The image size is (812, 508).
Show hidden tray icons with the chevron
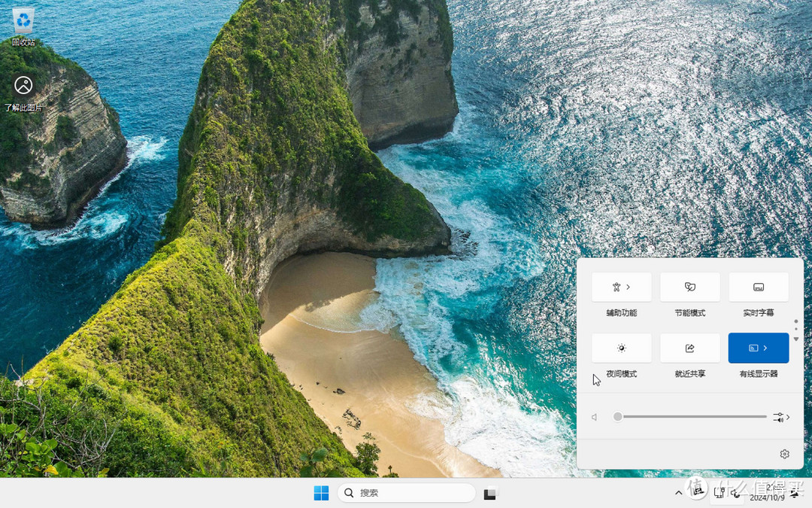678,493
